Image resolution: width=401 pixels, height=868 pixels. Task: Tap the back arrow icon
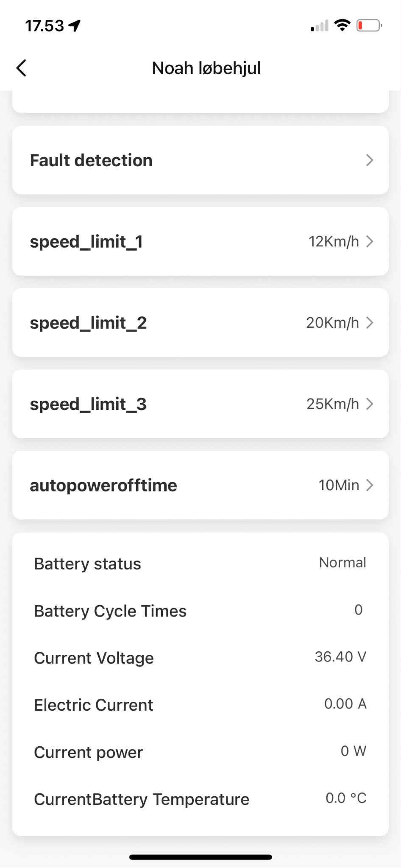(x=21, y=68)
